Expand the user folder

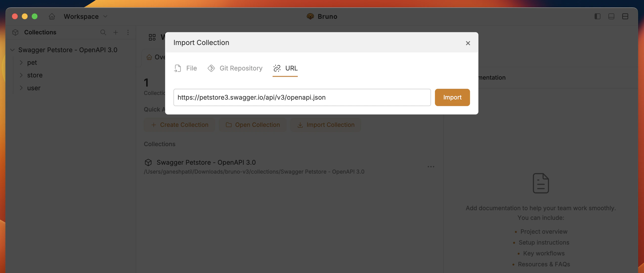click(21, 88)
